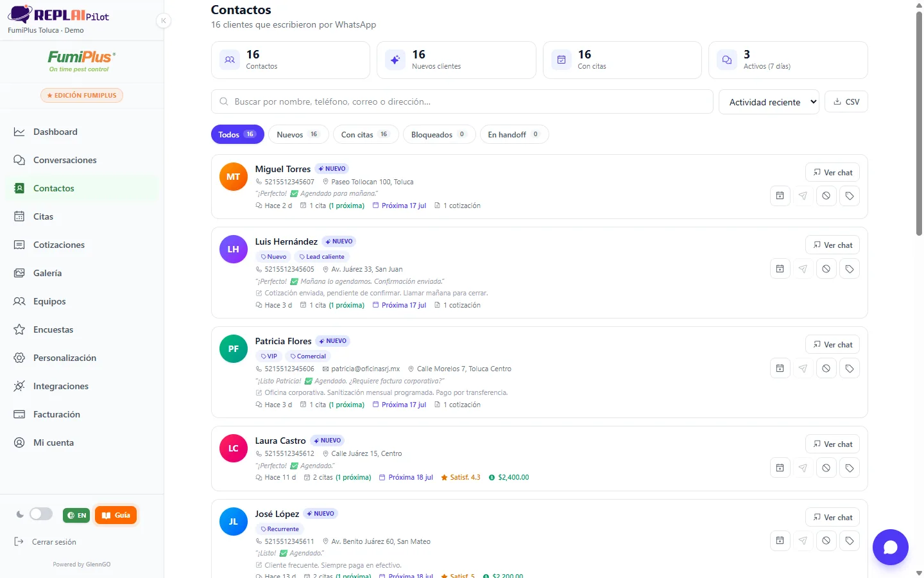Block contact icon for Patricia Flores
This screenshot has width=924, height=578.
tap(826, 369)
